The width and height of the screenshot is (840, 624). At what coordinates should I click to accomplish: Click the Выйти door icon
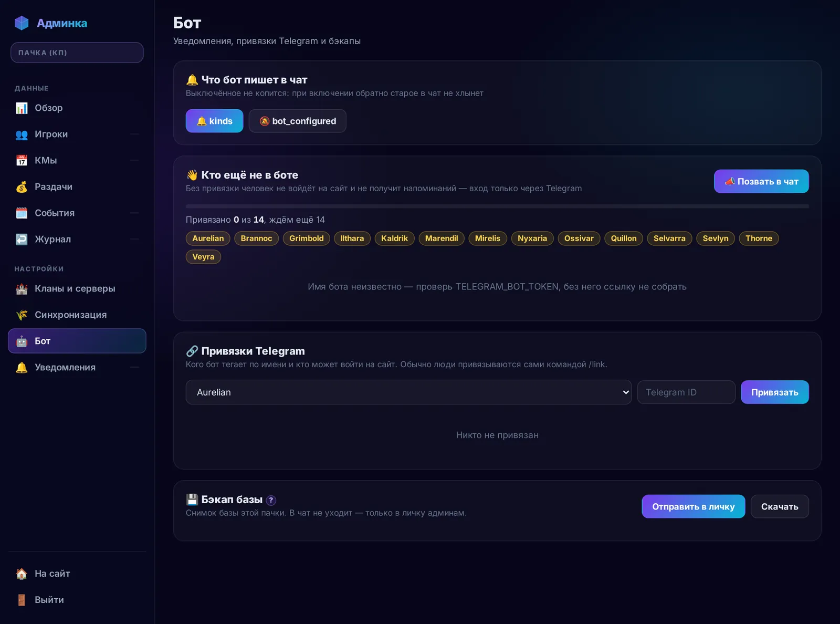[22, 600]
